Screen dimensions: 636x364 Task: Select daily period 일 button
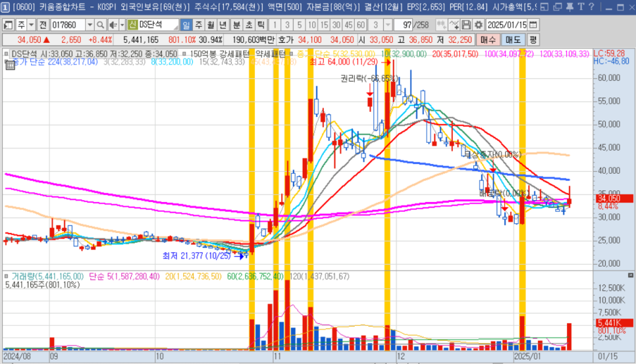(186, 25)
